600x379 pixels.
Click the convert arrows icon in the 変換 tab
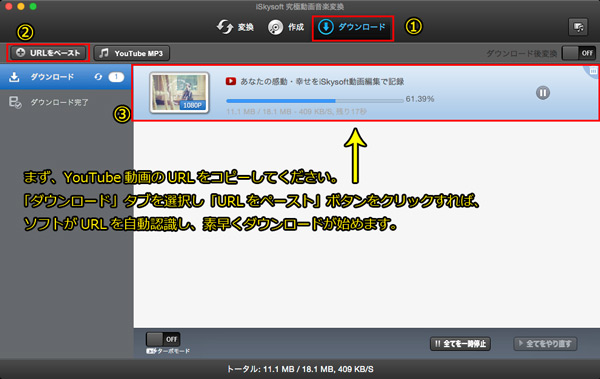pos(225,27)
